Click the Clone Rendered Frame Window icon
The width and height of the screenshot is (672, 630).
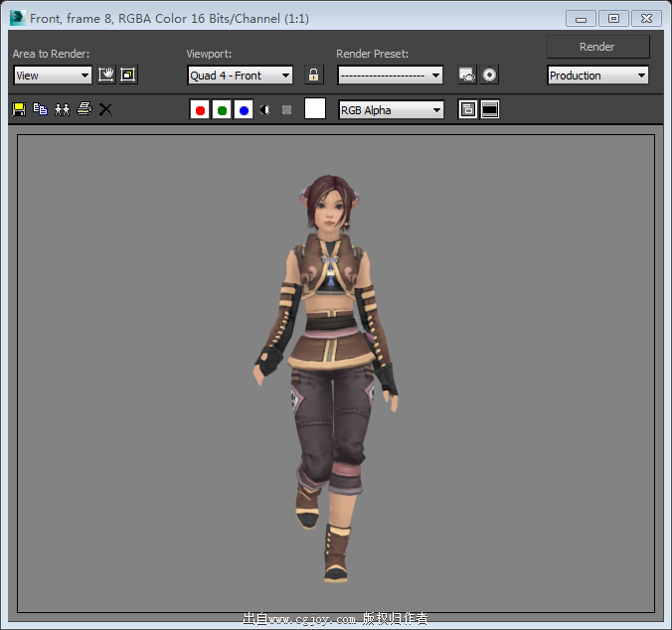[63, 109]
